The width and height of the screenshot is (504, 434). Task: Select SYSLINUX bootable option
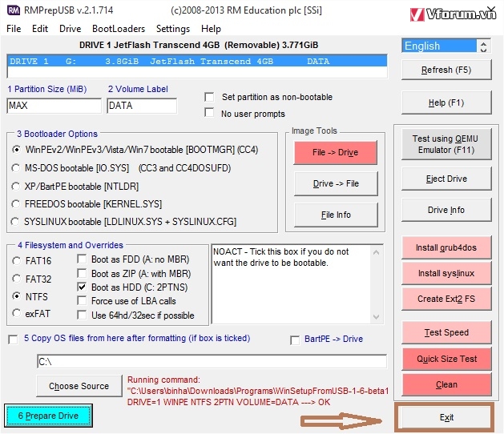click(x=15, y=222)
